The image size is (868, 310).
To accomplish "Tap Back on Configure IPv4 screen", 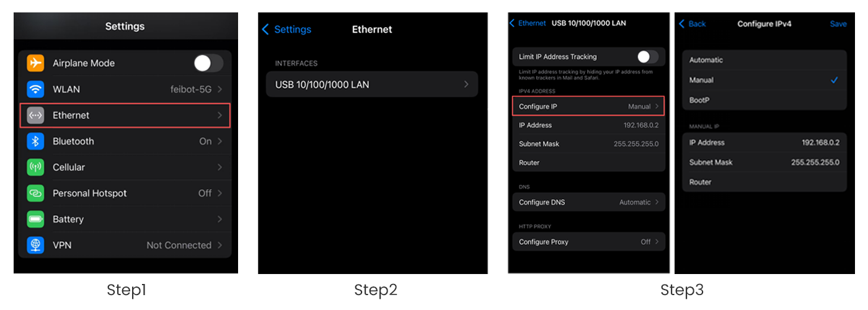I will point(693,24).
